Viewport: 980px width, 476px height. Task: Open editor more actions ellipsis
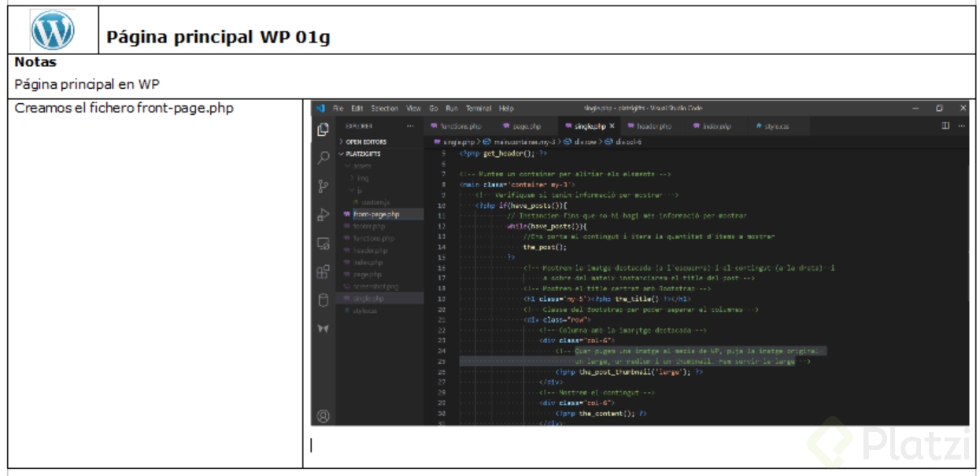tap(960, 126)
